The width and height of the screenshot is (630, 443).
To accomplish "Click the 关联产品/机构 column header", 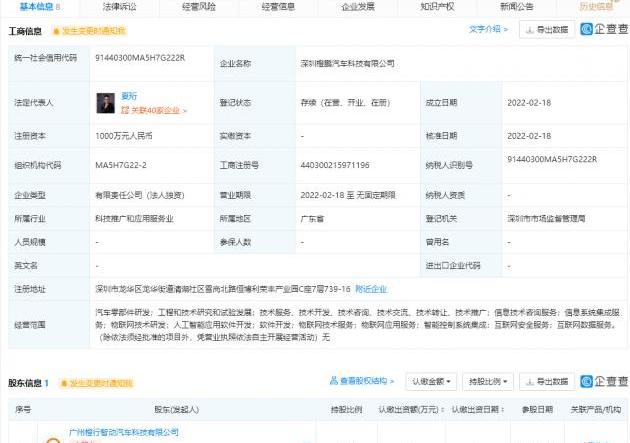I will click(595, 409).
